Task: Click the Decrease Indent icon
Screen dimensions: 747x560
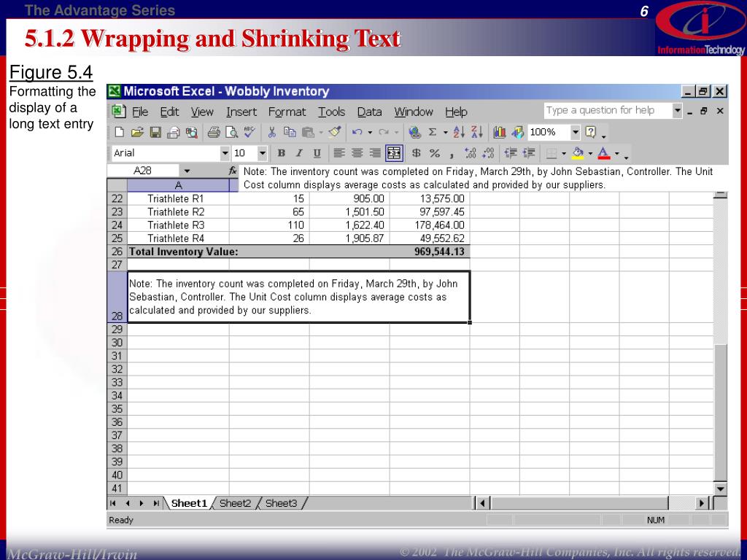Action: (x=511, y=153)
